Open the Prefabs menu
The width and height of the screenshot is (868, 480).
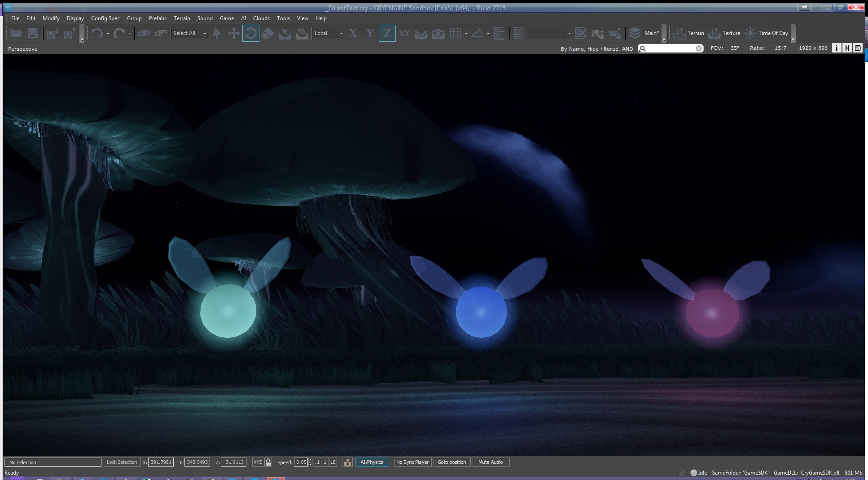tap(158, 18)
